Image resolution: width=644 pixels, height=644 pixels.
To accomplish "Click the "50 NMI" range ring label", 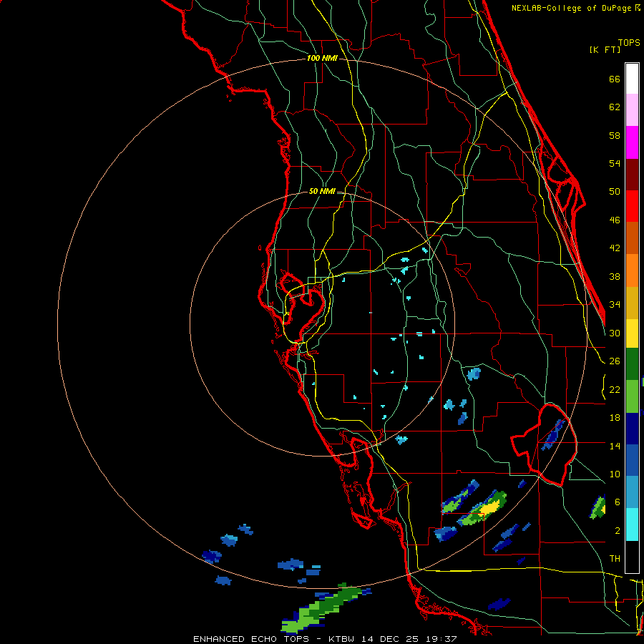I will point(322,191).
